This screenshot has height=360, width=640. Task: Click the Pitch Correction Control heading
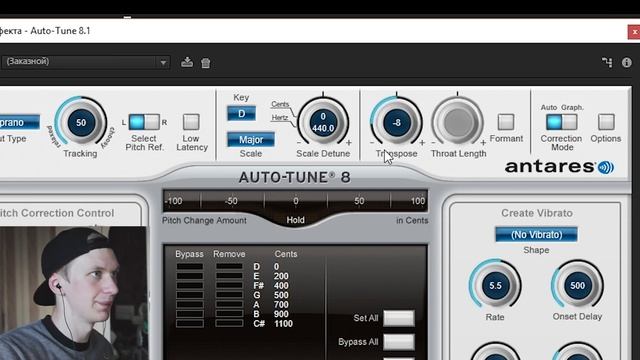point(57,213)
